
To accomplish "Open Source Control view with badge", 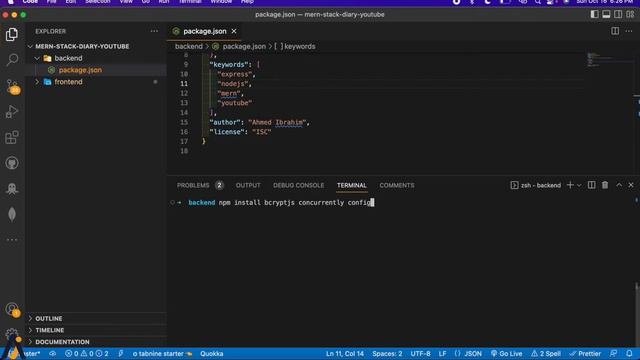I will pos(13,87).
